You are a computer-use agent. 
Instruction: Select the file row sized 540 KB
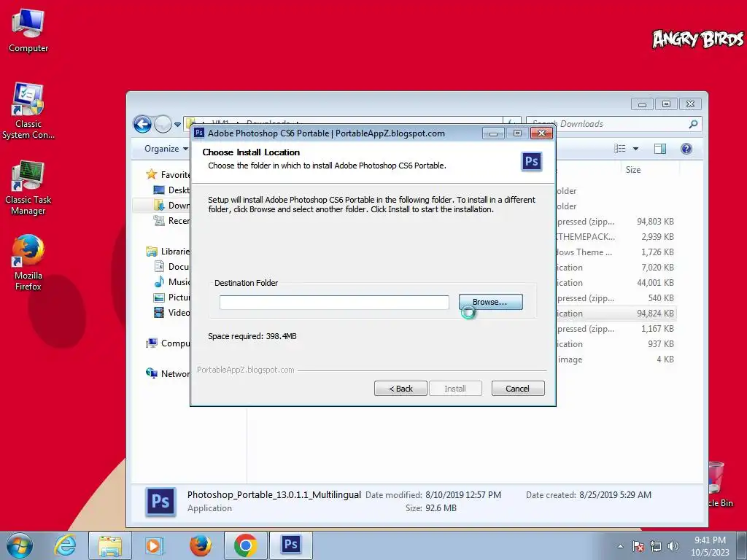[x=616, y=298]
